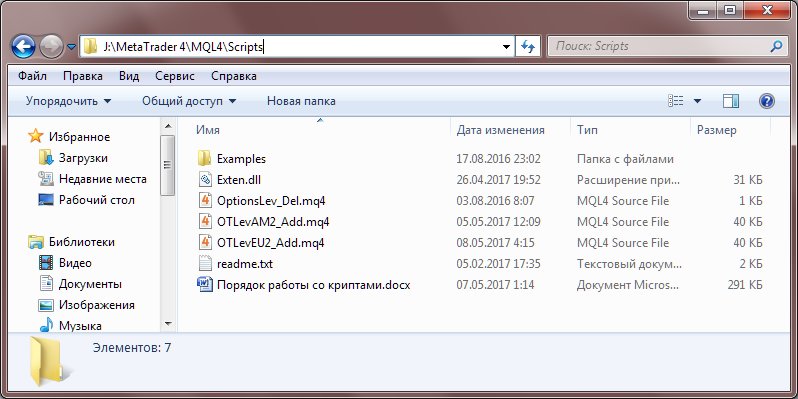
Task: Click the navigation pane scroll down arrow
Action: (168, 324)
